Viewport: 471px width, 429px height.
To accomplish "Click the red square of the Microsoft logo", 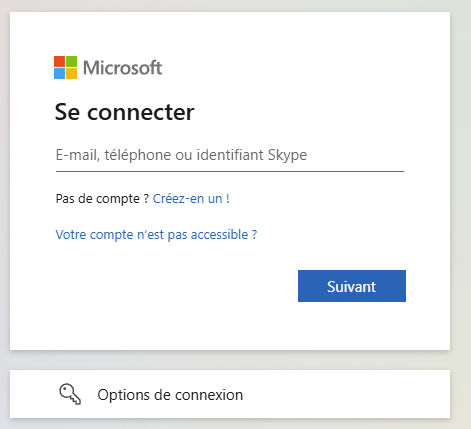I will (x=59, y=61).
